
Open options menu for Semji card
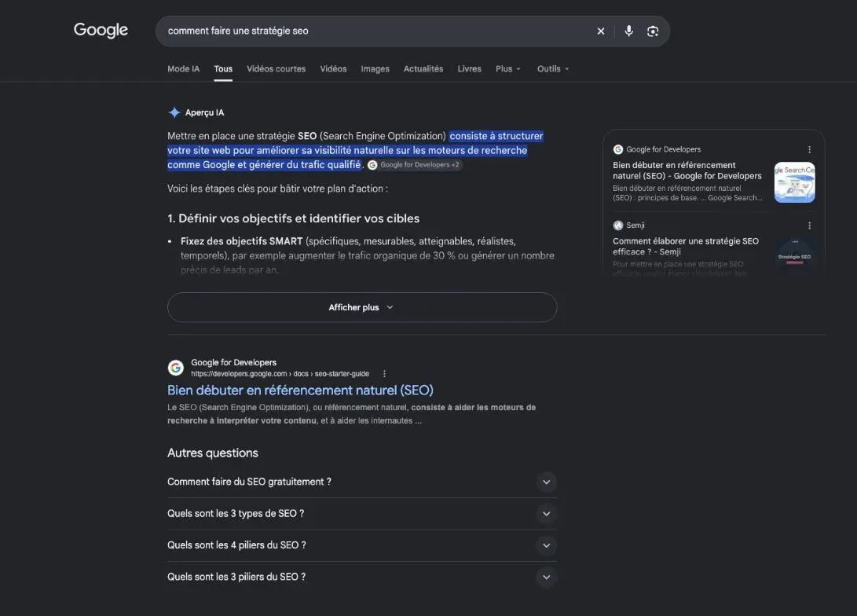(x=809, y=225)
